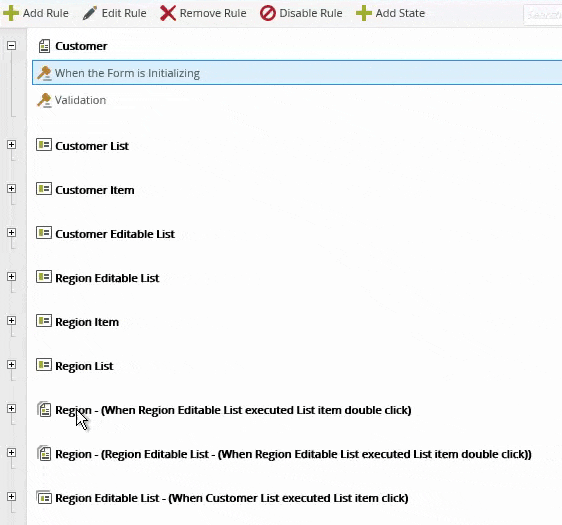Click form icon of Region - (When Region Editable List executed...)
Image resolution: width=562 pixels, height=525 pixels.
tap(44, 409)
